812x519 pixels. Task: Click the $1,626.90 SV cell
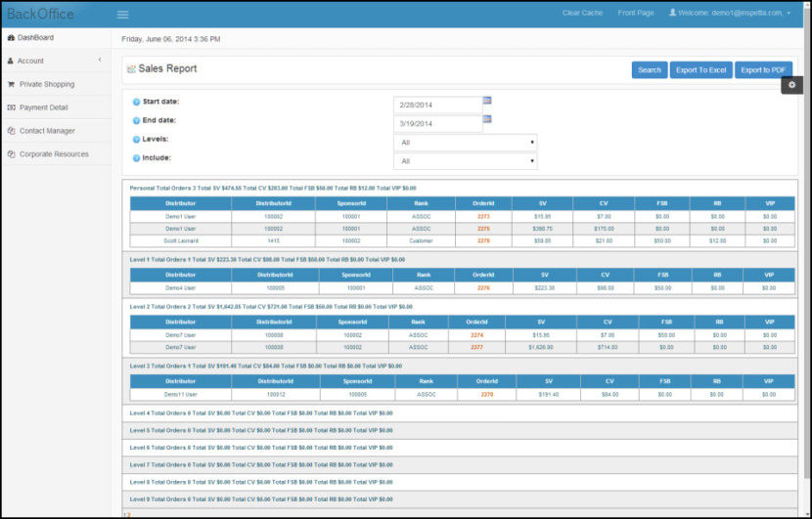tap(541, 348)
